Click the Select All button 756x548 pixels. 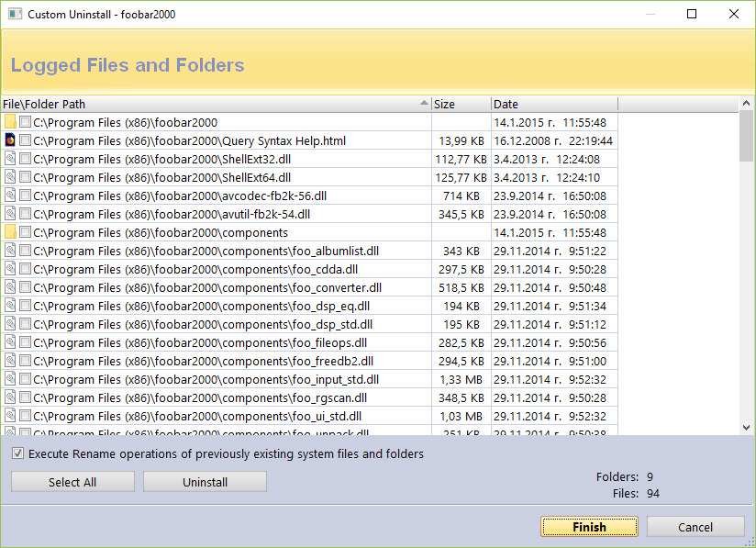[x=72, y=482]
